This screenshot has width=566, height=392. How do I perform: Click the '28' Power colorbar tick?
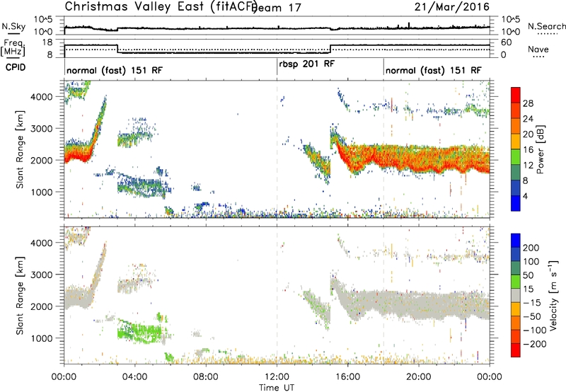pos(528,103)
